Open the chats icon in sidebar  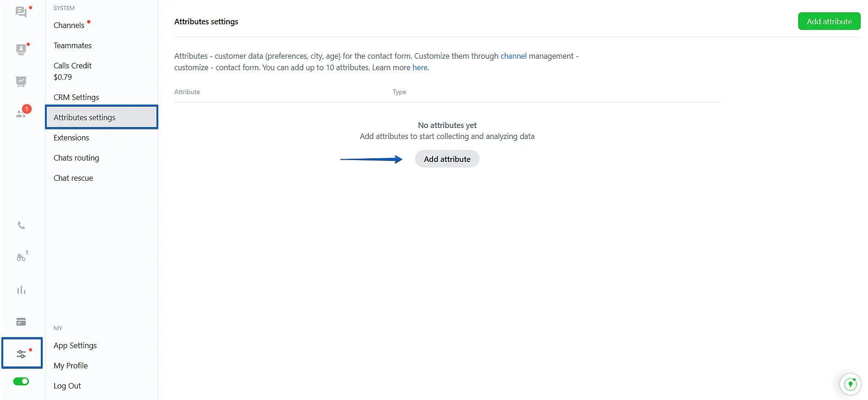(21, 12)
